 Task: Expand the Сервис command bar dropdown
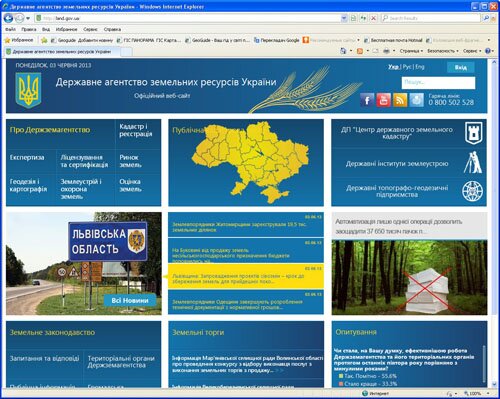point(472,51)
